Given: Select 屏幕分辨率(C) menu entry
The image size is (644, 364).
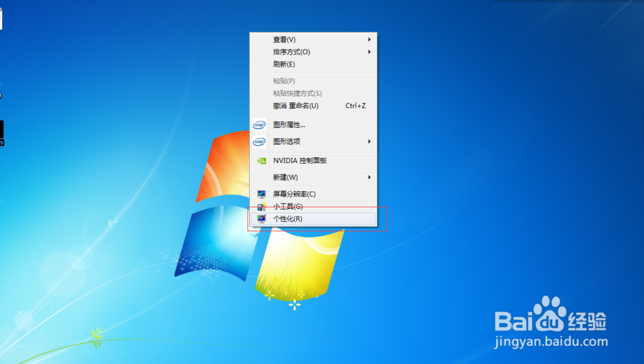Looking at the screenshot, I should (x=313, y=194).
